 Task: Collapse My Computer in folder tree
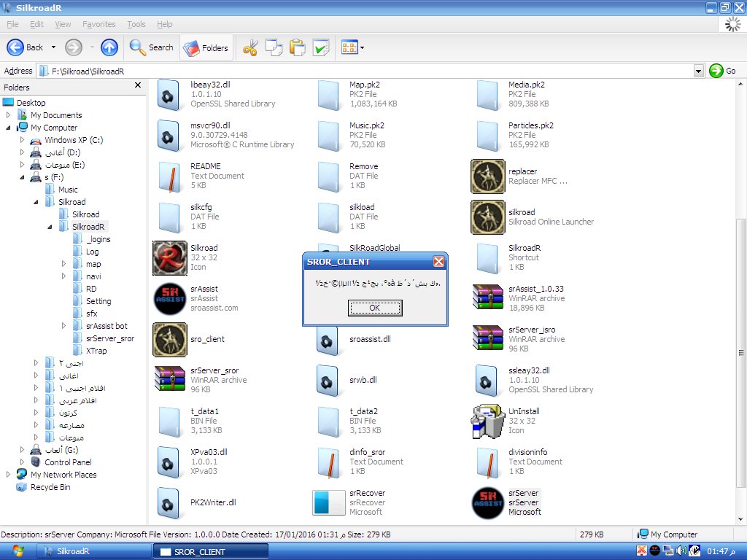(x=7, y=128)
